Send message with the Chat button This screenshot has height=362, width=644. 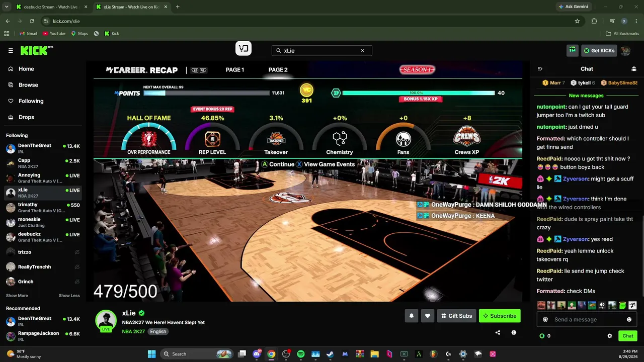(628, 336)
